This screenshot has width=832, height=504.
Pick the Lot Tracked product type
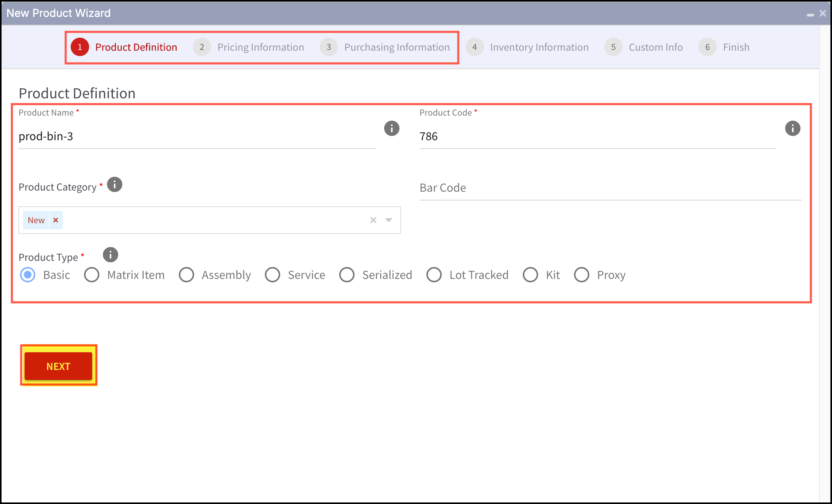(434, 275)
